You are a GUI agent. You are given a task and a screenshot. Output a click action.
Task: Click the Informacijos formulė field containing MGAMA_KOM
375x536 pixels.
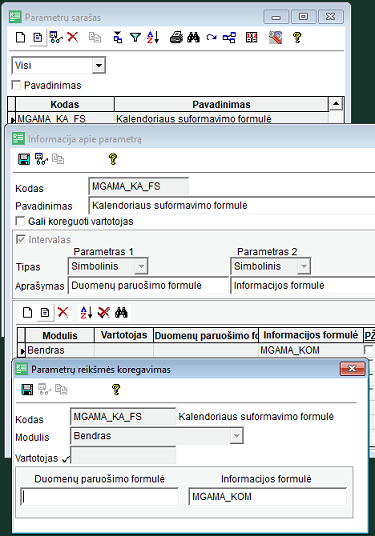(x=268, y=497)
